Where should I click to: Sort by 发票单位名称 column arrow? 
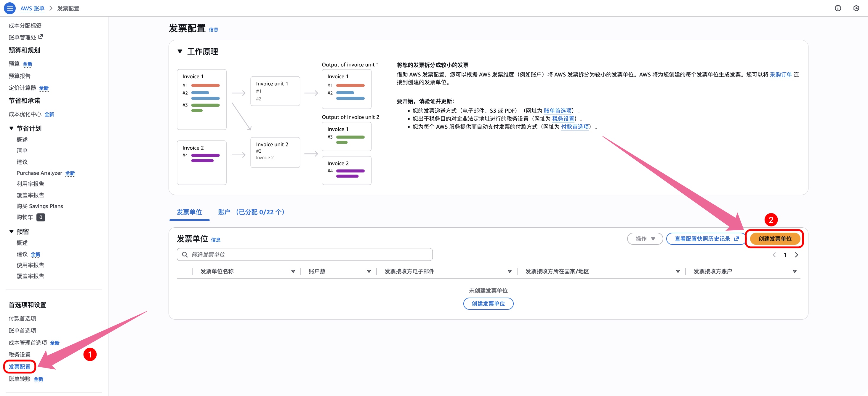[x=293, y=271]
